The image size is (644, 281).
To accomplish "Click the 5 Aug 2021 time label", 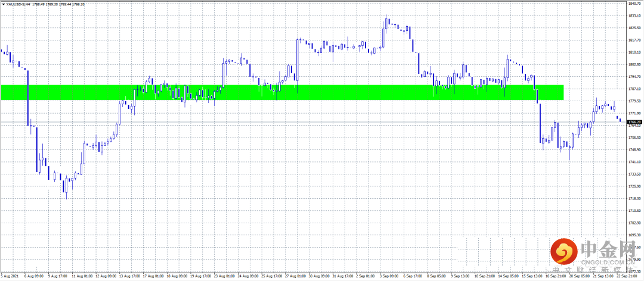I will [8, 277].
